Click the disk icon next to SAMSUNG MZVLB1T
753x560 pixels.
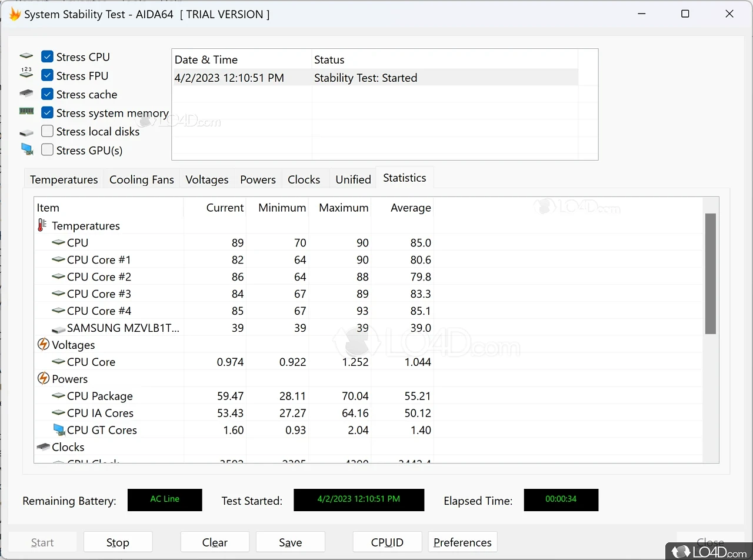(x=58, y=329)
